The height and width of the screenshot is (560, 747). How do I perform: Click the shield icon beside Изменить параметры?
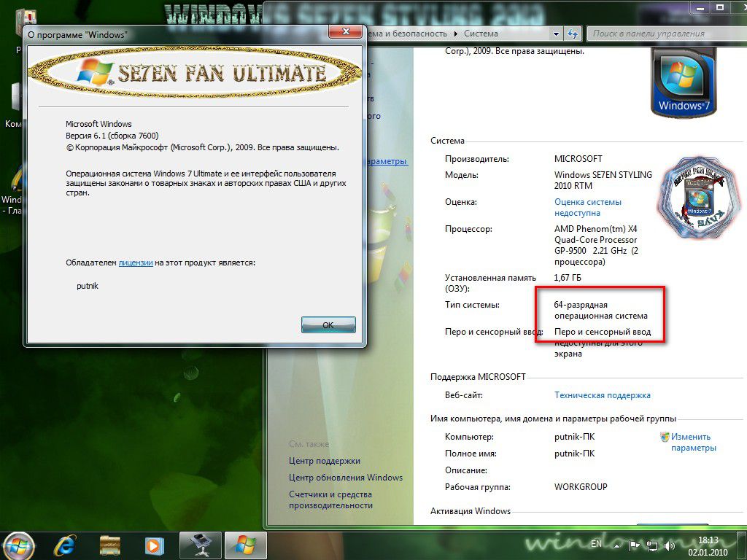point(665,437)
